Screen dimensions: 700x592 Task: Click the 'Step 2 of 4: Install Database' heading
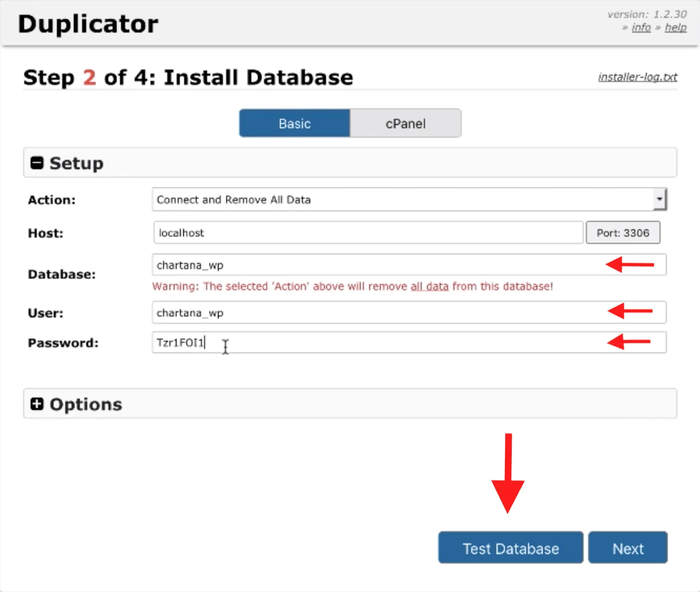(x=188, y=78)
